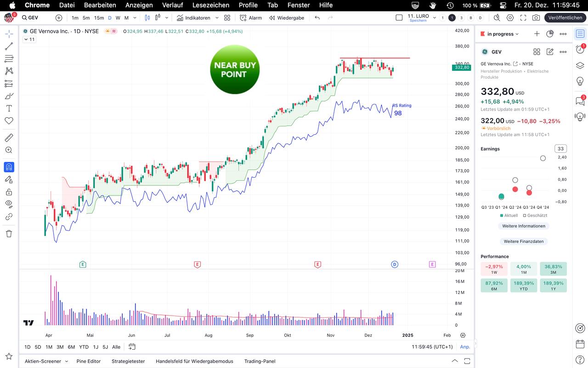Expand the 11. LURO layout dropdown
This screenshot has width=588, height=368.
coord(435,18)
